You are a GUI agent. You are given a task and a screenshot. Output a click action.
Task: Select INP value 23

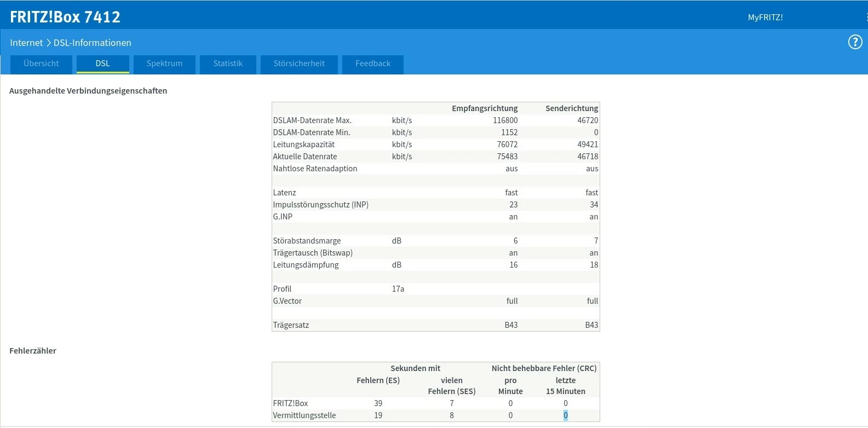tap(513, 205)
